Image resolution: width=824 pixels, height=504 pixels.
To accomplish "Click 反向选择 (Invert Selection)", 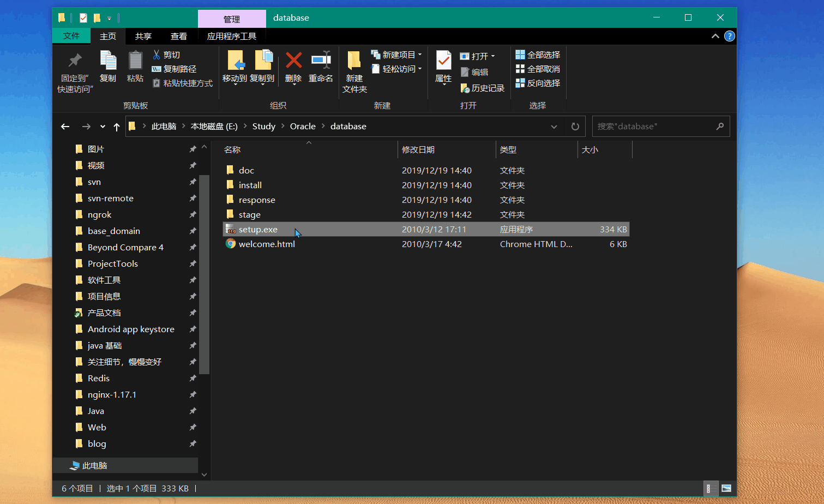I will pos(538,83).
